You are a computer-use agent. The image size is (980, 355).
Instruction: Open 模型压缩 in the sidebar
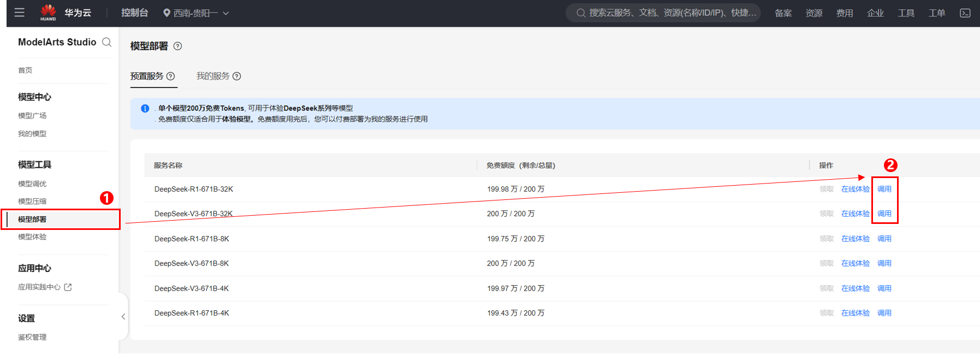[x=32, y=201]
